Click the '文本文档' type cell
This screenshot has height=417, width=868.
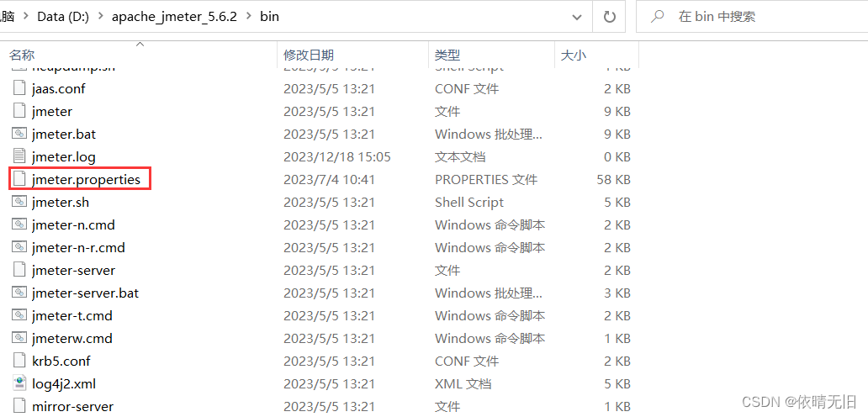click(460, 156)
